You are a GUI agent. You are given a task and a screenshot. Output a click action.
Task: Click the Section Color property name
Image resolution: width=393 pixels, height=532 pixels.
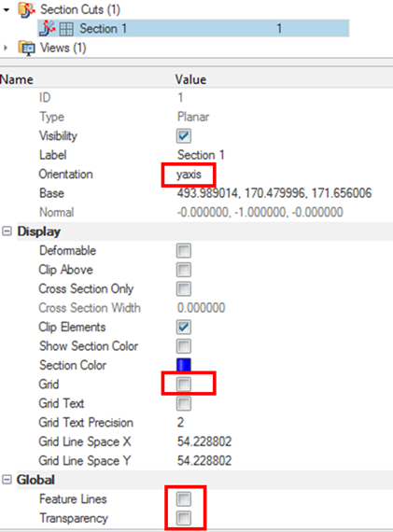pyautogui.click(x=73, y=365)
